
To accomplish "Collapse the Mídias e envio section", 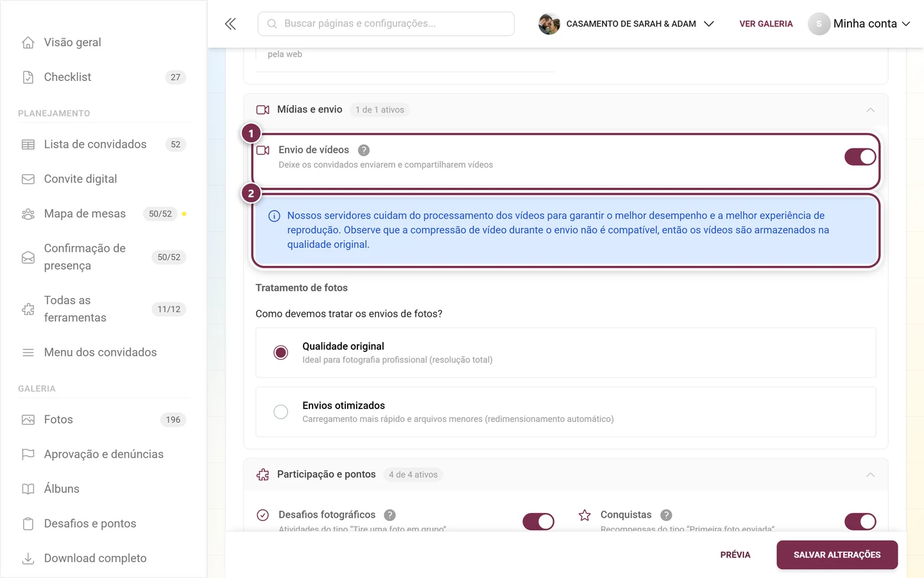I will tap(870, 110).
